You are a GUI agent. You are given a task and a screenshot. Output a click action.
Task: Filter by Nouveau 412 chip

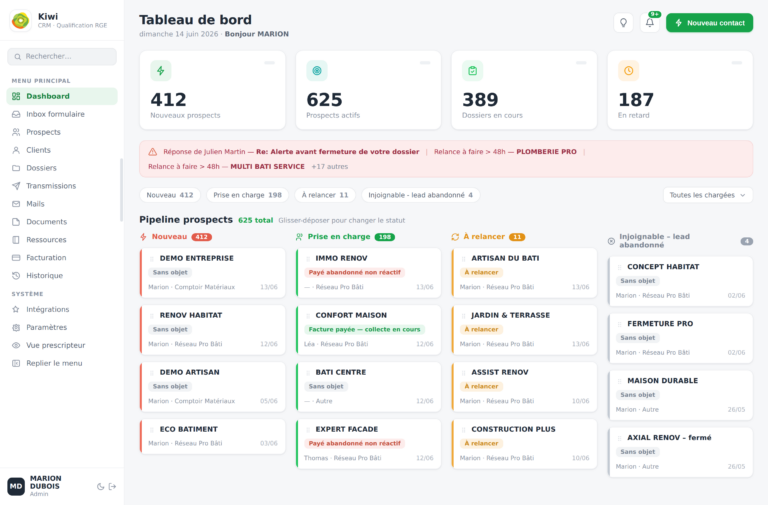(170, 195)
